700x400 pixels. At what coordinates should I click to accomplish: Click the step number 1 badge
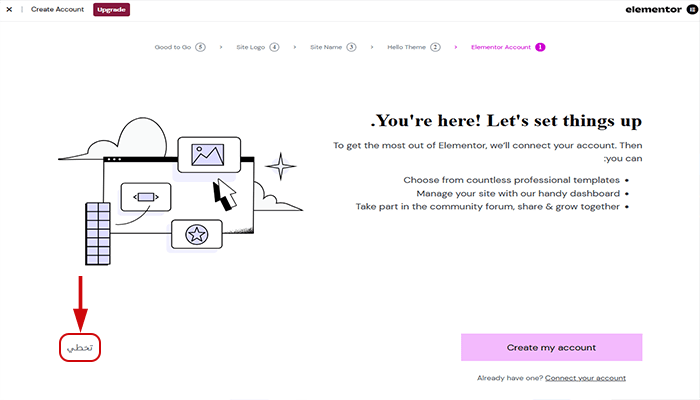(540, 46)
